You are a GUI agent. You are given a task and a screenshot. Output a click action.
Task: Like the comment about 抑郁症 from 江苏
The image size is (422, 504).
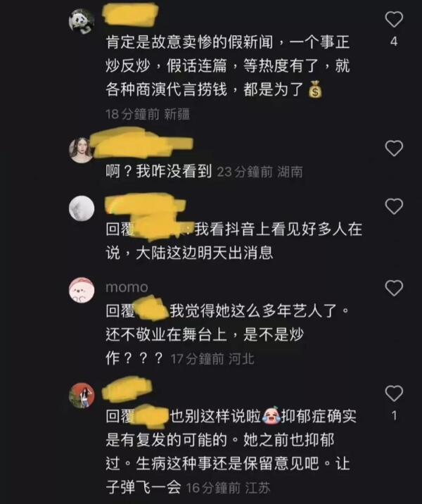pyautogui.click(x=394, y=393)
